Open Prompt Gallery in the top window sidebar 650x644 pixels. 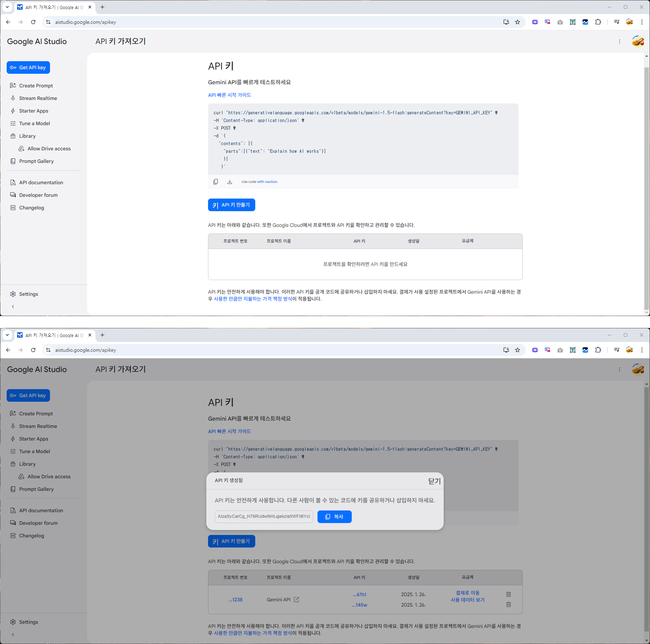click(36, 161)
